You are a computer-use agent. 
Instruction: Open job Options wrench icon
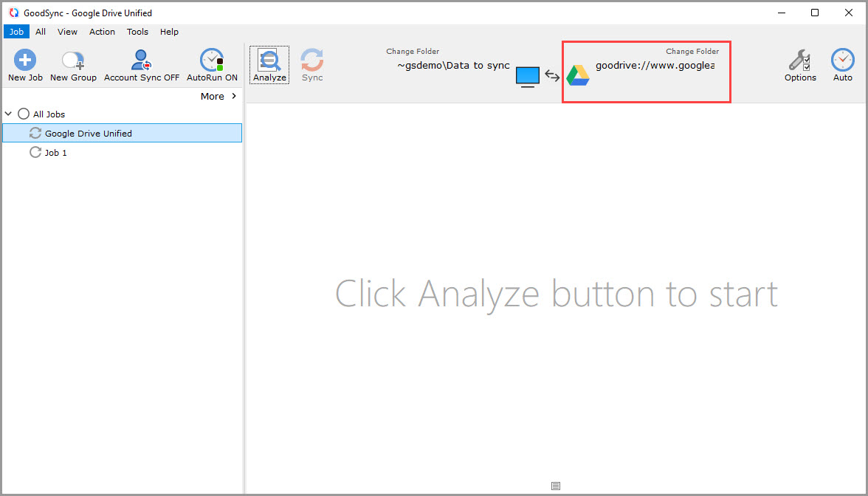coord(800,60)
